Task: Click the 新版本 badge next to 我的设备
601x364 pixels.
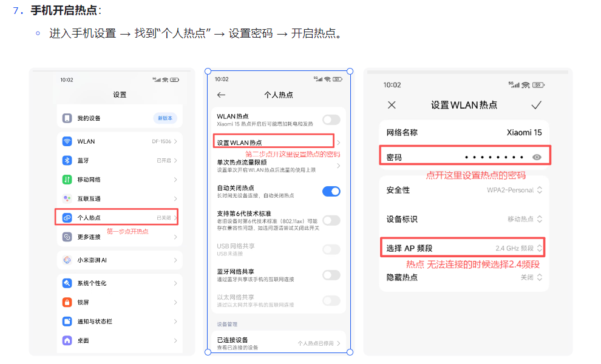Action: click(x=165, y=118)
